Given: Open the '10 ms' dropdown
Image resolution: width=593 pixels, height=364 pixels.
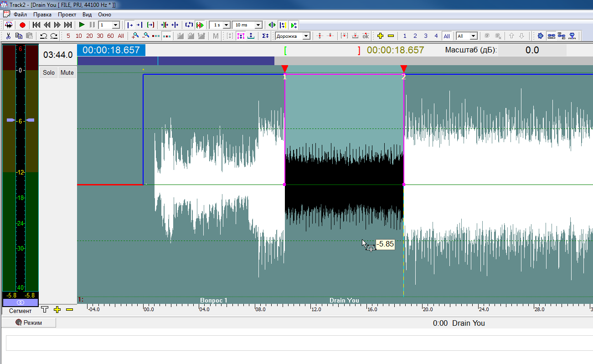Looking at the screenshot, I should (x=258, y=25).
